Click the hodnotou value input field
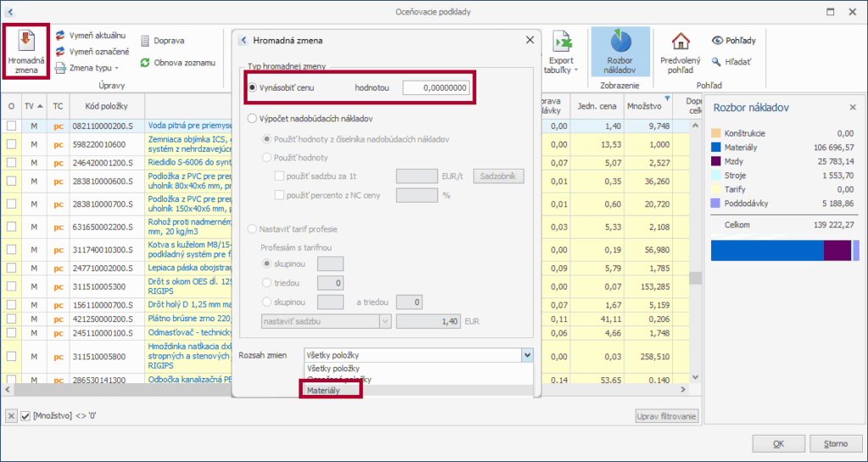The image size is (868, 462). [x=436, y=88]
